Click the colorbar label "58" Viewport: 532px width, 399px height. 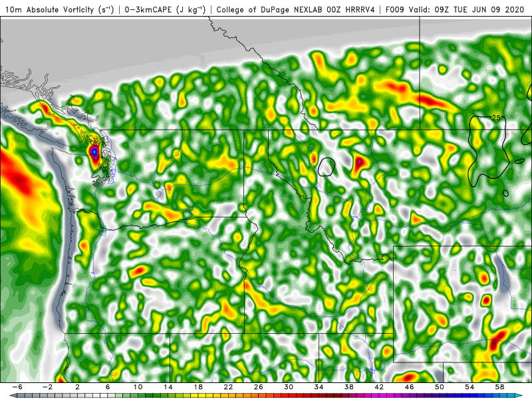[500, 387]
